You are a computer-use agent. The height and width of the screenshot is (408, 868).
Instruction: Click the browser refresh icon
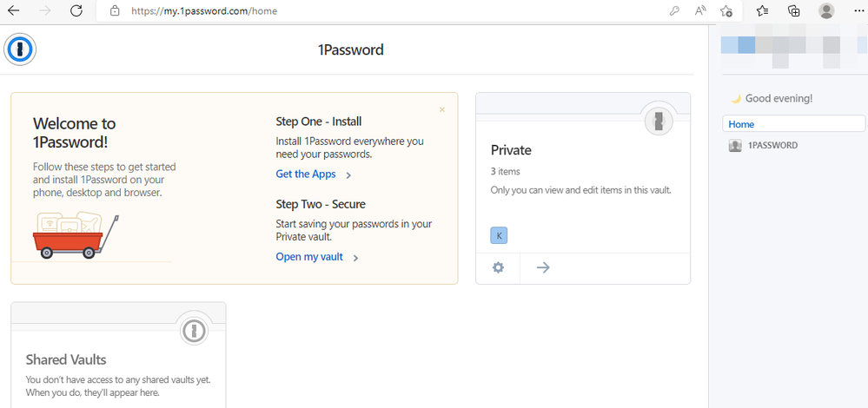coord(76,11)
